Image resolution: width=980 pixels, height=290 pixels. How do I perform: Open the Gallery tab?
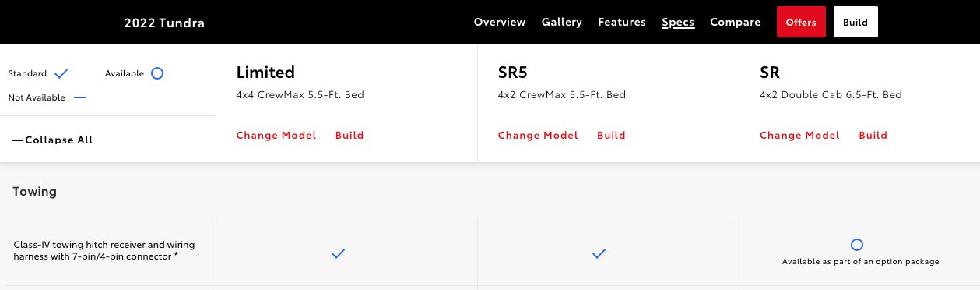tap(562, 22)
